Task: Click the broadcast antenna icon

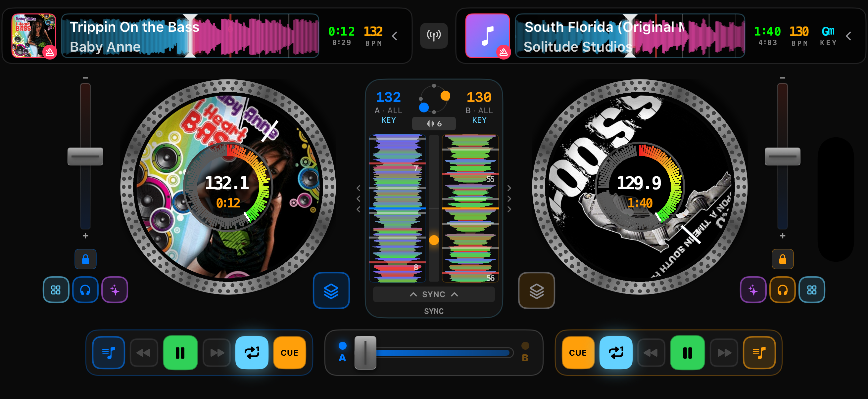Action: (x=434, y=35)
